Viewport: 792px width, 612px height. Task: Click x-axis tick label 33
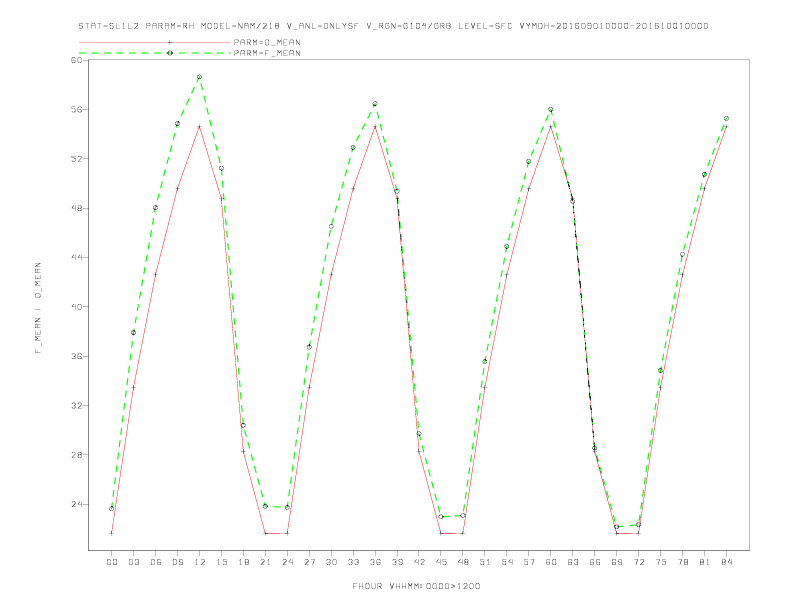353,562
